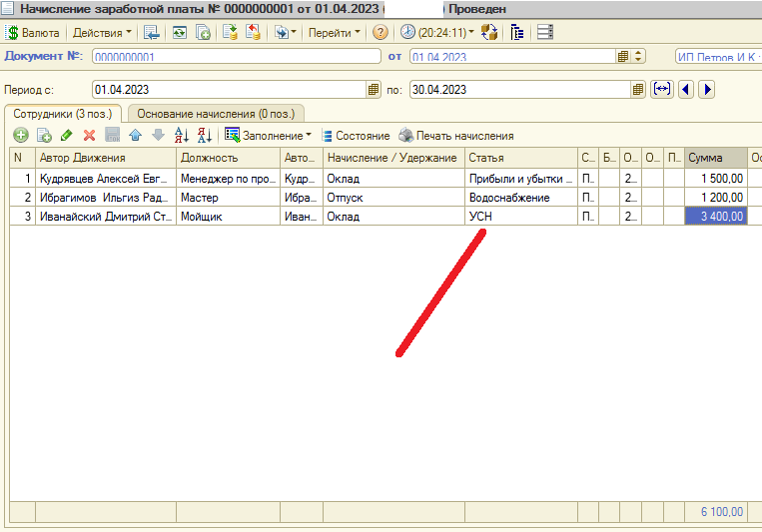Click the Печать начисления button
The image size is (762, 532).
[x=456, y=136]
